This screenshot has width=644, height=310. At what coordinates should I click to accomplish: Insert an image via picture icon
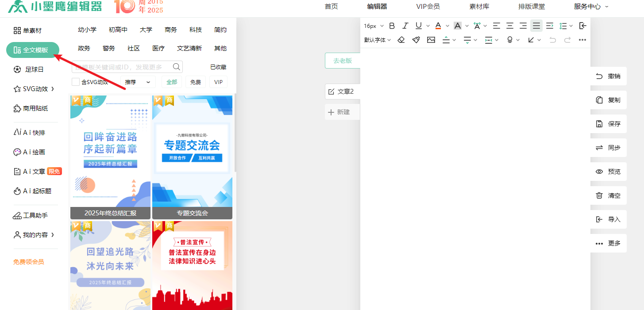pos(431,40)
